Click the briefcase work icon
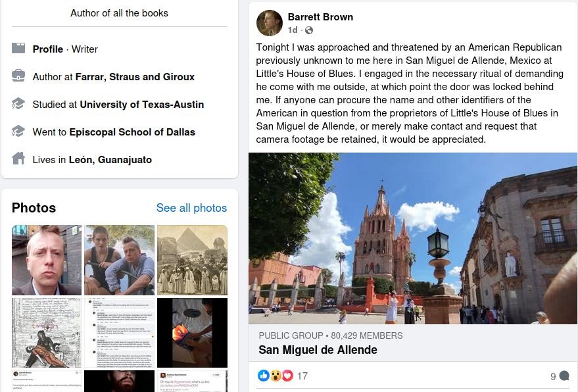 click(x=18, y=76)
